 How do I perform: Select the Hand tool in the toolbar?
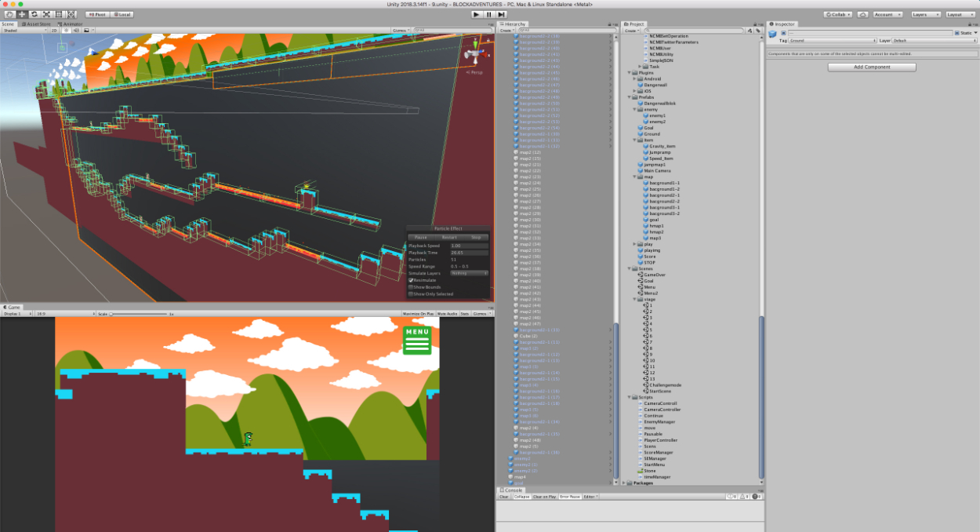coord(9,14)
